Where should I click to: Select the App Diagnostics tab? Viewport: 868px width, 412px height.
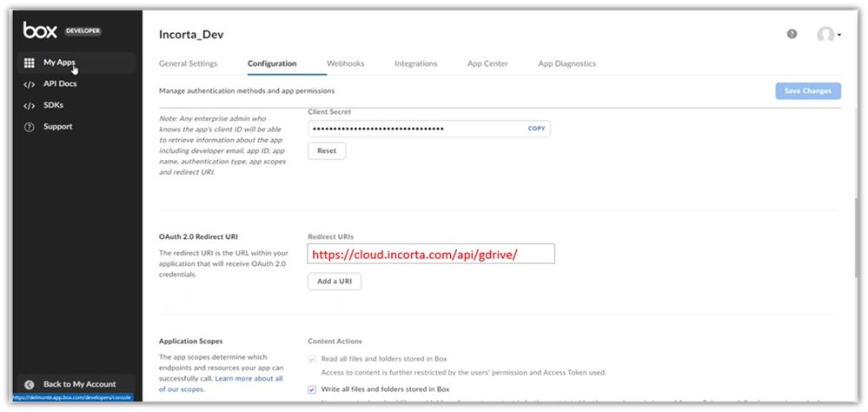pyautogui.click(x=567, y=63)
